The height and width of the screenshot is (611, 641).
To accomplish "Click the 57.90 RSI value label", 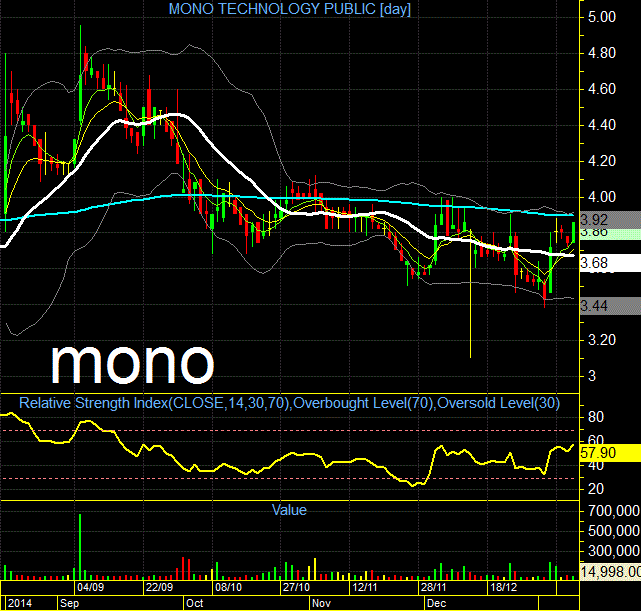I will pos(610,453).
